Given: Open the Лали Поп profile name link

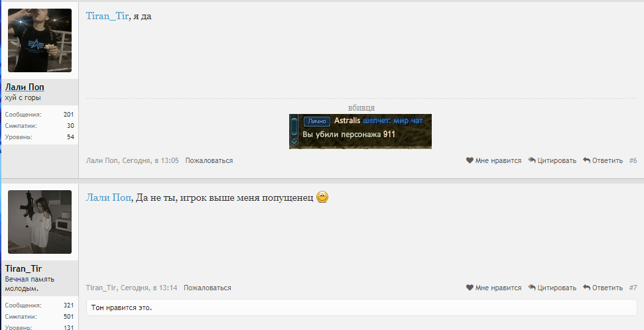Looking at the screenshot, I should click(x=25, y=87).
